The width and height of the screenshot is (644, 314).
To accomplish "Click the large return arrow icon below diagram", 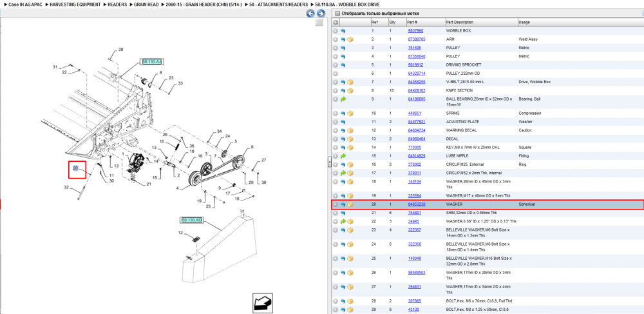I will (262, 303).
